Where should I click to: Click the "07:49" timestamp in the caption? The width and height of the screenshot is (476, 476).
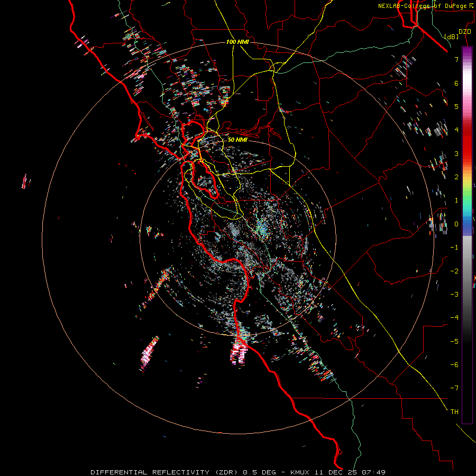374,472
